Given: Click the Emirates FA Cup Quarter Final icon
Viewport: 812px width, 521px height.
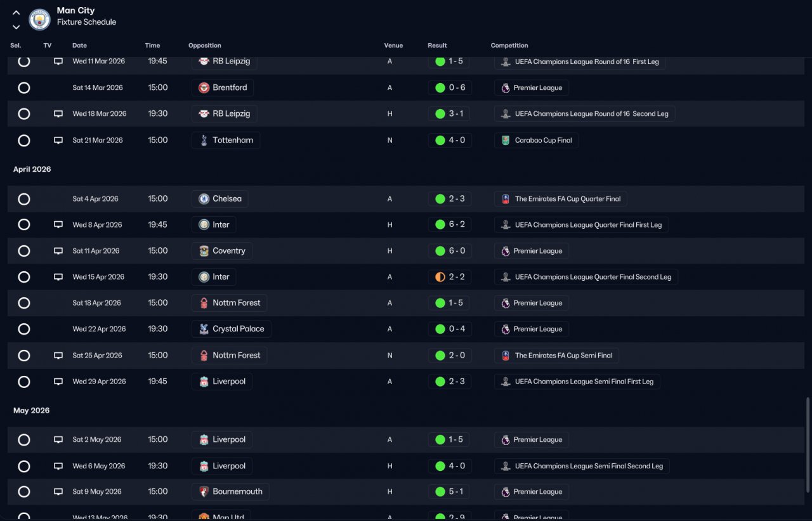Looking at the screenshot, I should (x=506, y=199).
